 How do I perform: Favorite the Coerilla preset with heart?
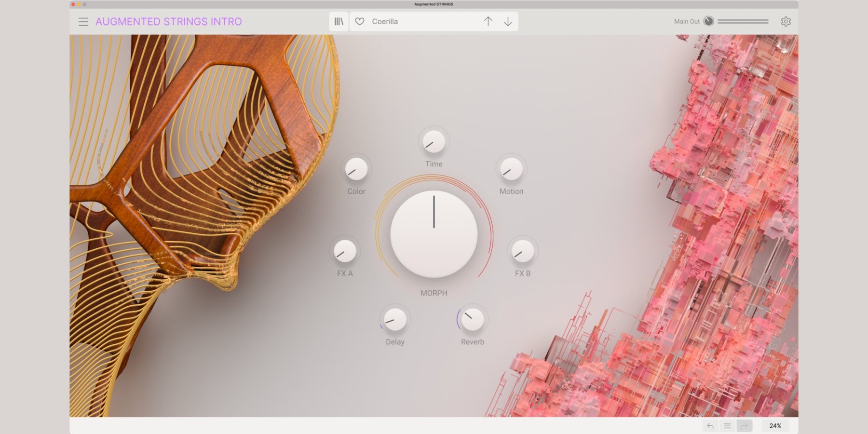pyautogui.click(x=360, y=22)
